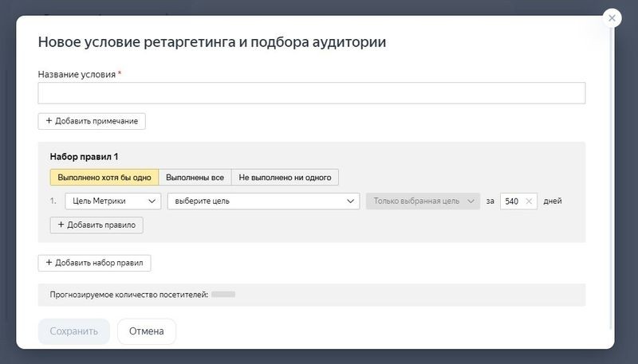The height and width of the screenshot is (364, 638).
Task: Clear the 540 days value
Action: point(530,202)
